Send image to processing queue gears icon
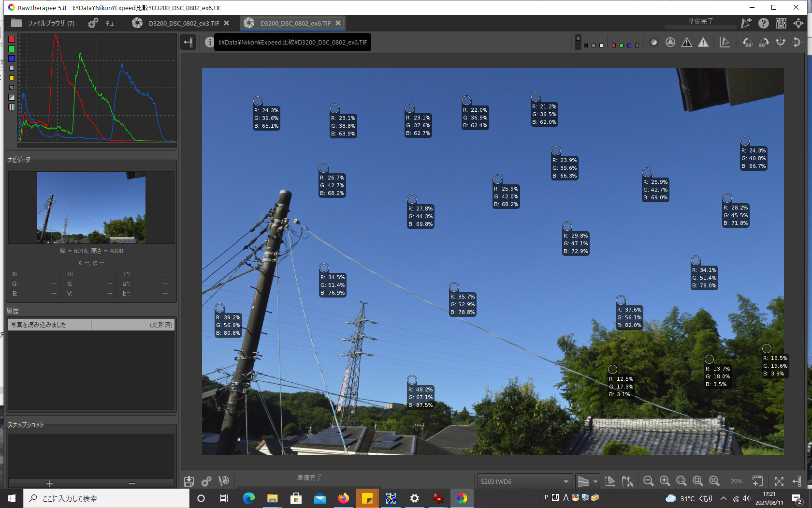The image size is (812, 508). pyautogui.click(x=206, y=481)
